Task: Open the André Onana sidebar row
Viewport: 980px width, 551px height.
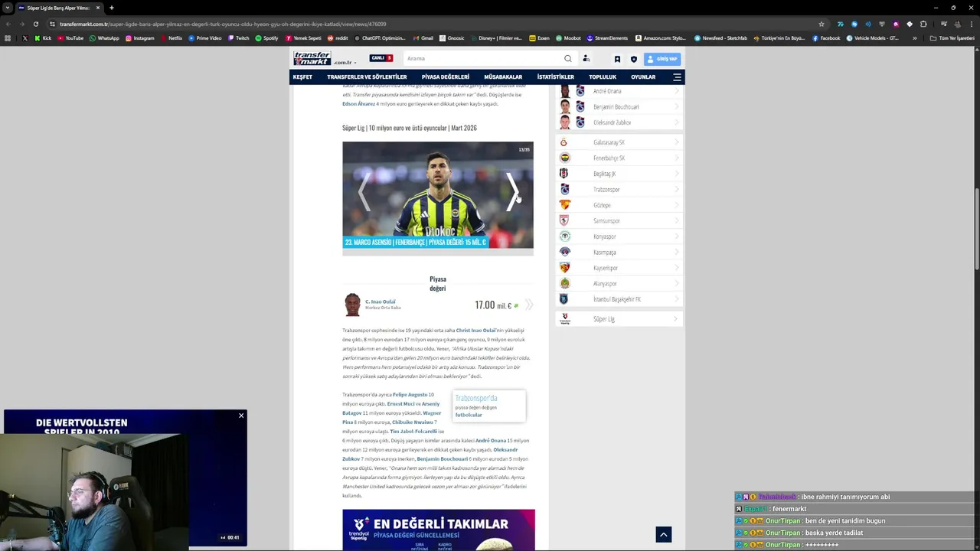Action: (619, 91)
